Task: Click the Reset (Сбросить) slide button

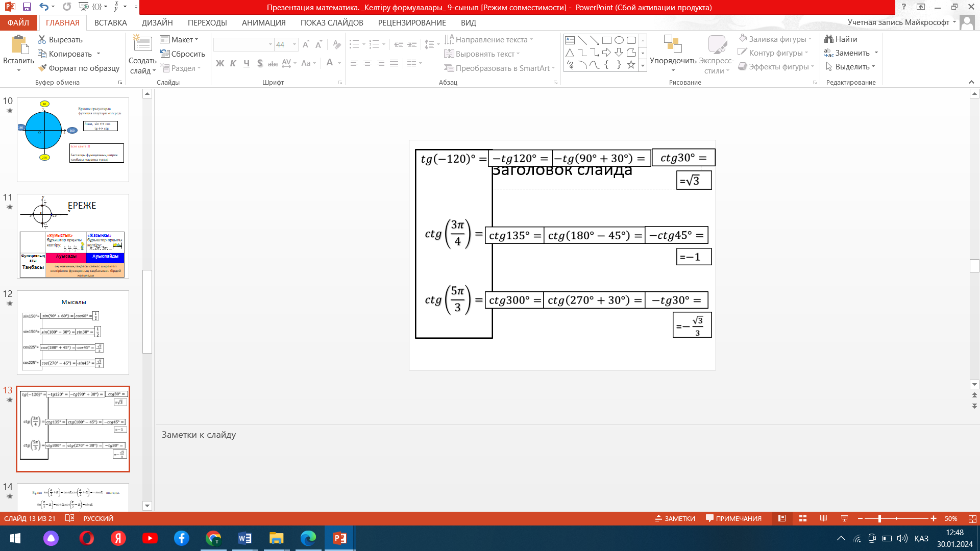Action: (183, 54)
